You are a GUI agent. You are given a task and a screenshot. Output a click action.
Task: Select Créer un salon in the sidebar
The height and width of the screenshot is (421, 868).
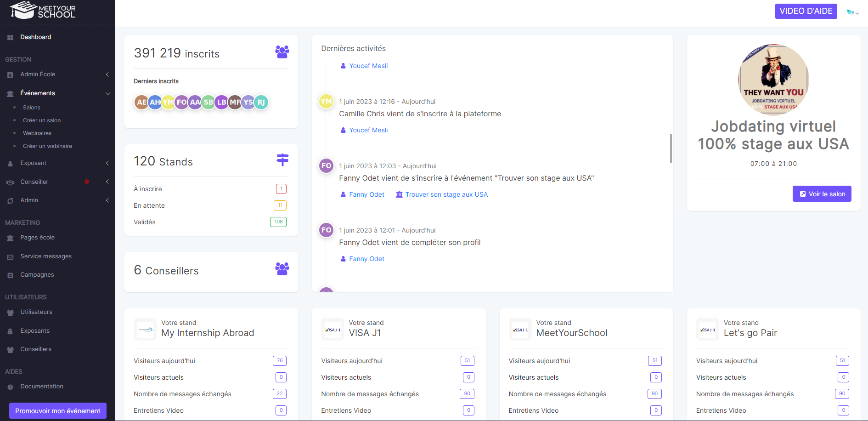point(41,120)
